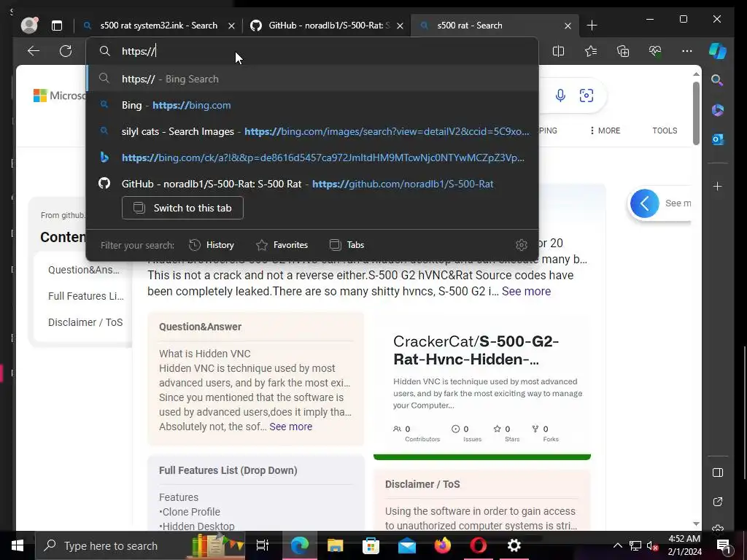Screen dimensions: 747x560
Task: Add a sidebar app with plus icon
Action: (x=718, y=186)
